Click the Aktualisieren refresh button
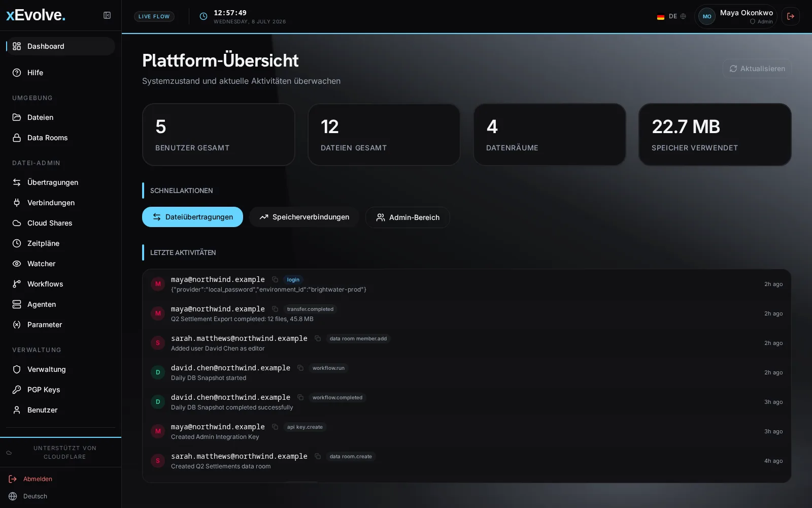The height and width of the screenshot is (508, 812). 757,69
